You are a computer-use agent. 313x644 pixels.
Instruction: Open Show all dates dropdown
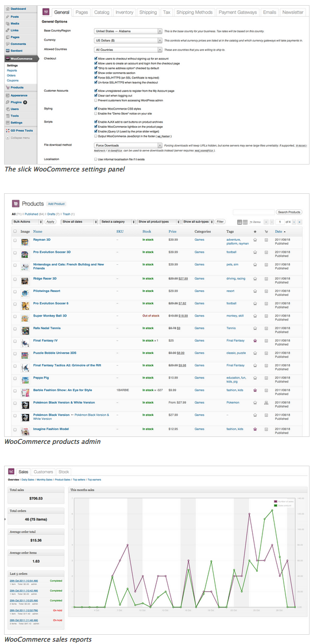coord(79,222)
